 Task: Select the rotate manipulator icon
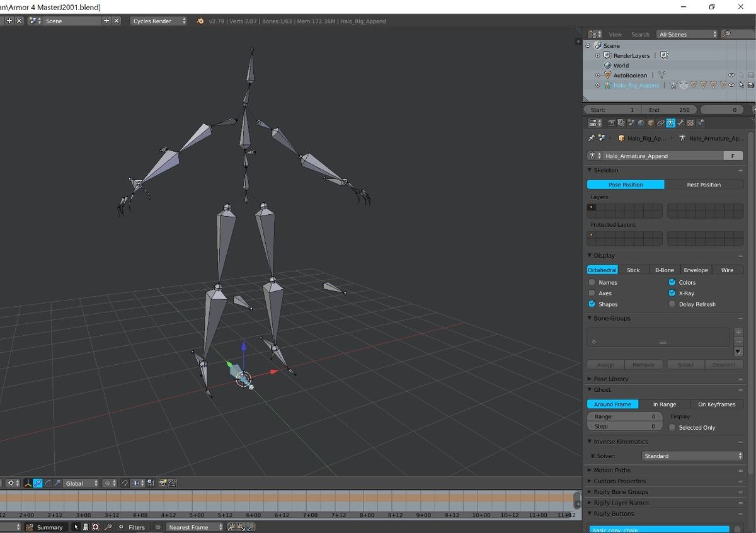(x=47, y=483)
